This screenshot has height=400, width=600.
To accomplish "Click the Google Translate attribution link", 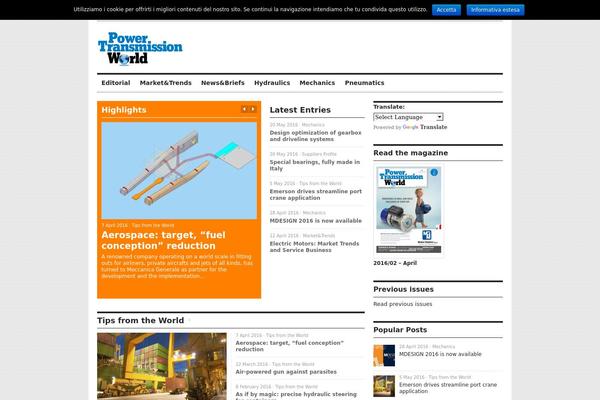I will [425, 127].
